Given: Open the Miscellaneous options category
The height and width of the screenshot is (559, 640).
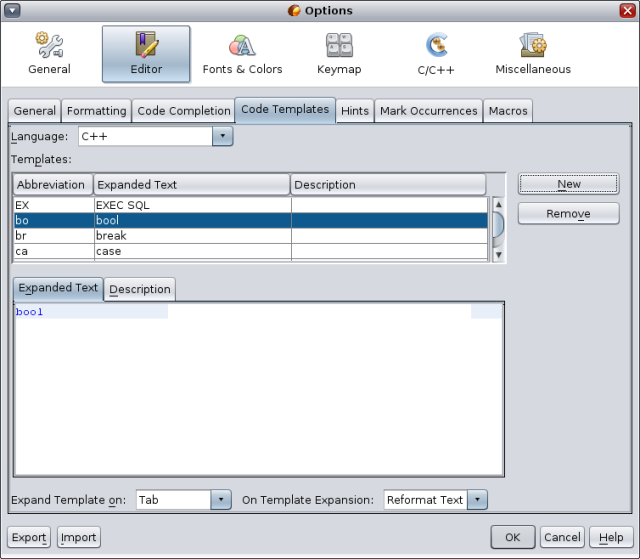Looking at the screenshot, I should 533,54.
